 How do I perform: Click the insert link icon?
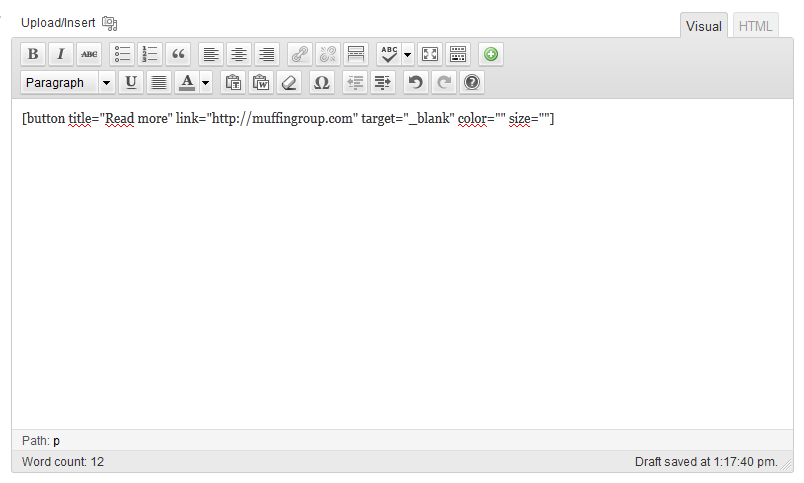pos(299,54)
